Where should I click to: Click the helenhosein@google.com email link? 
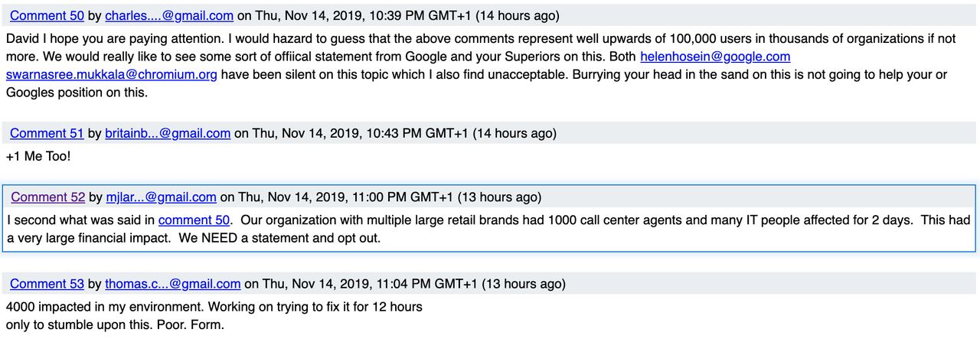pyautogui.click(x=715, y=57)
